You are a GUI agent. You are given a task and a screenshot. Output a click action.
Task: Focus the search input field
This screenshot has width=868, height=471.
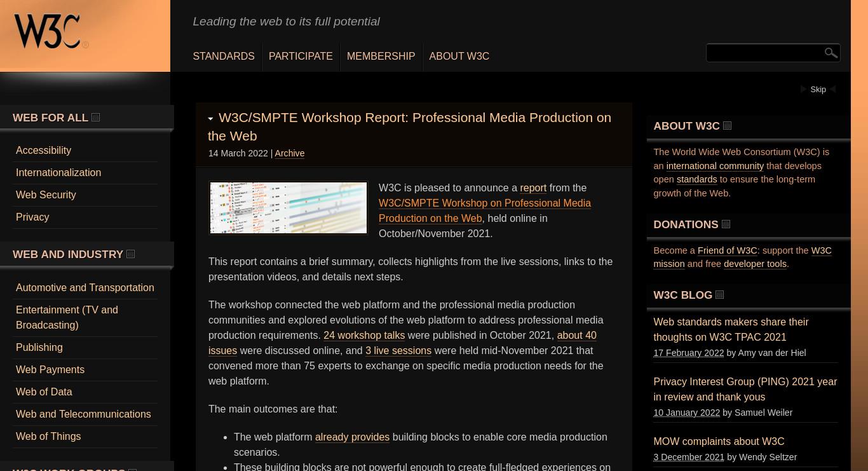pos(764,53)
